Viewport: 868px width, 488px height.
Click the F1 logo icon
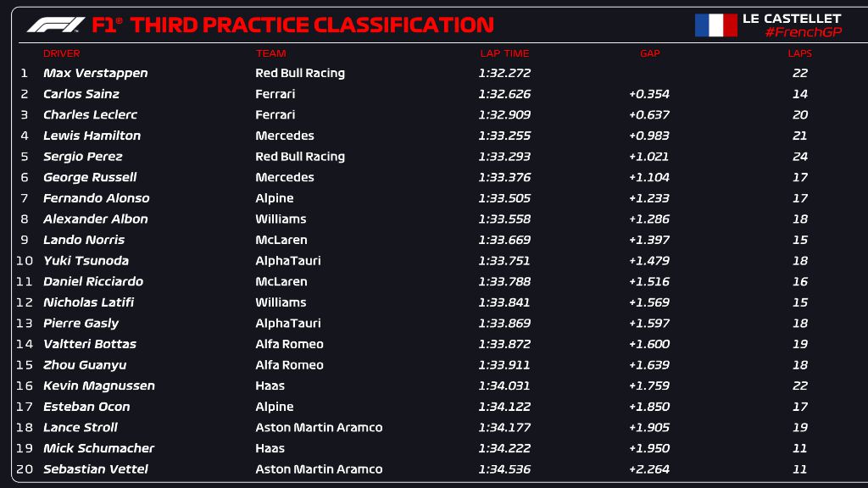[x=56, y=25]
